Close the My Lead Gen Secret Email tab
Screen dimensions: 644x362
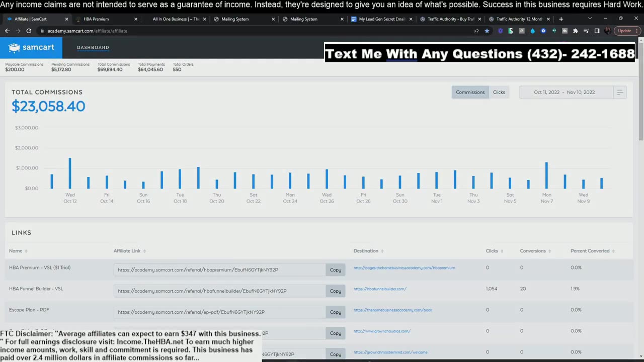click(x=411, y=19)
